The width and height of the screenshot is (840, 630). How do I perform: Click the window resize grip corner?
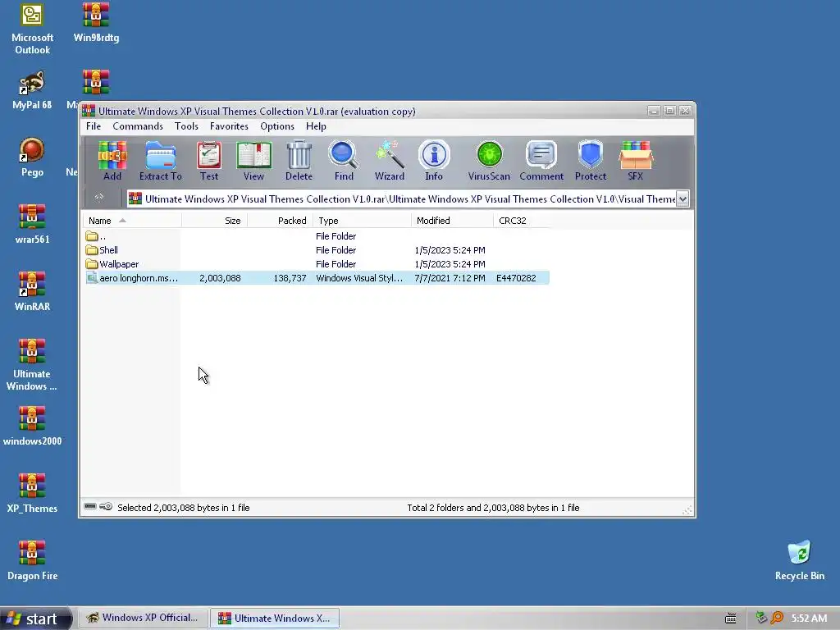click(x=687, y=510)
